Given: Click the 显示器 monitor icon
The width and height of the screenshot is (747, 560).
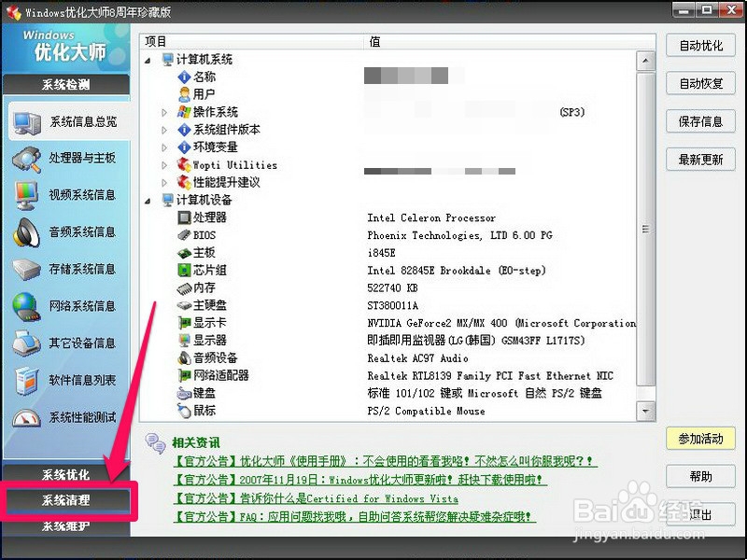Looking at the screenshot, I should 184,340.
